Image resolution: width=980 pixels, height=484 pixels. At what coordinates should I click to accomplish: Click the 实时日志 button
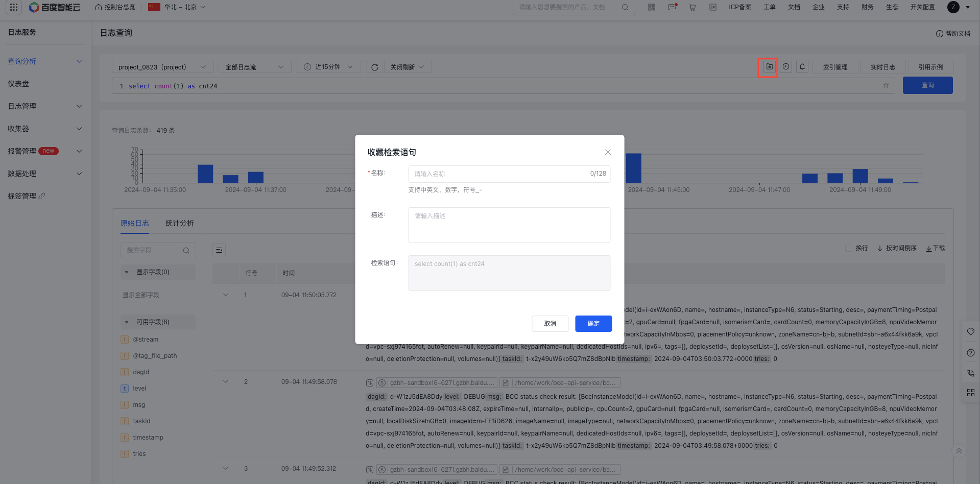tap(883, 67)
